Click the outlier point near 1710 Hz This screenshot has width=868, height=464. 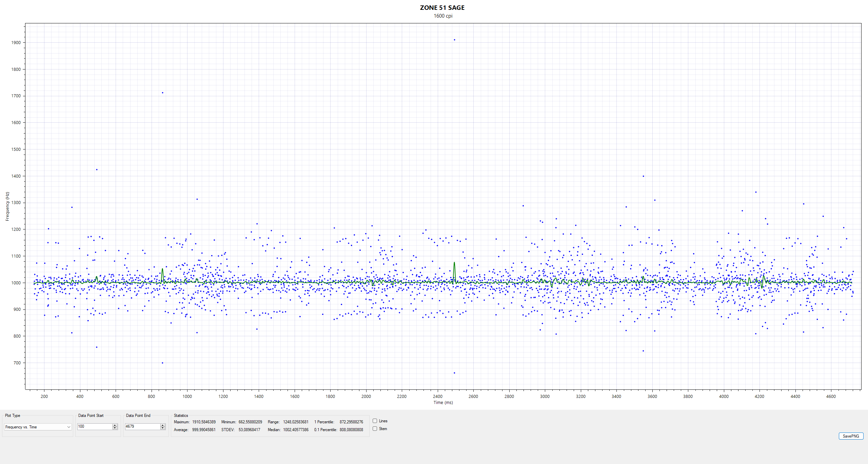coord(162,93)
